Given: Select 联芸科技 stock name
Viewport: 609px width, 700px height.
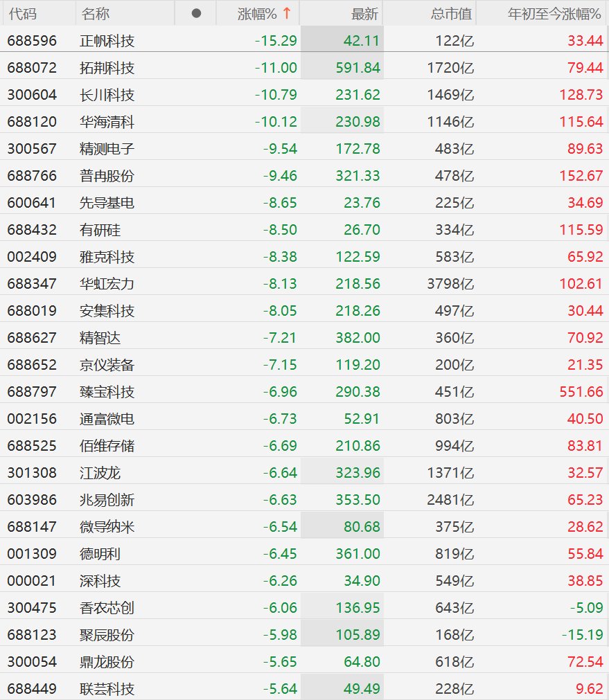Looking at the screenshot, I should [107, 689].
